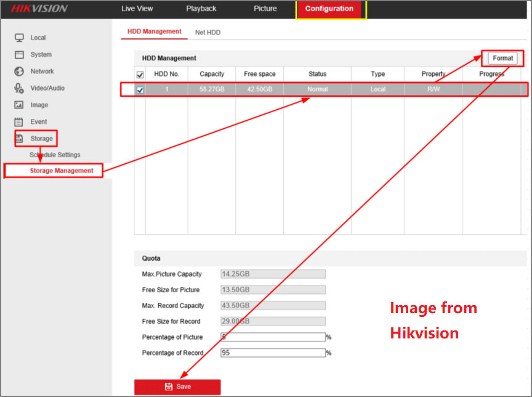
Task: Click the Video/Audio microphone icon
Action: click(19, 88)
